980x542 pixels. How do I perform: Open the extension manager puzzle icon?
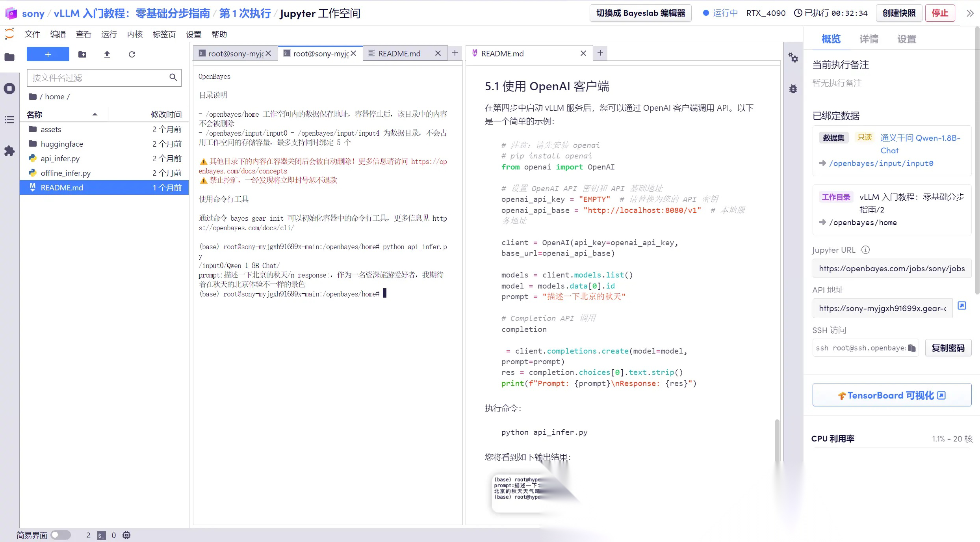(9, 151)
